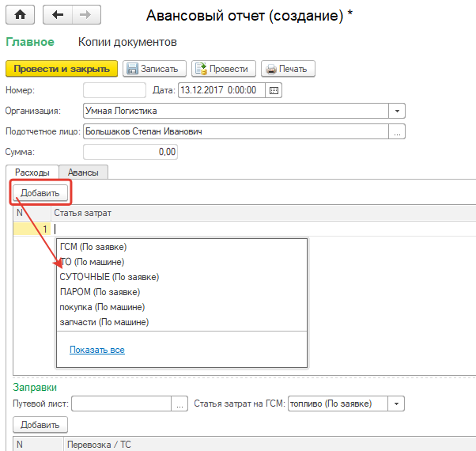Image resolution: width=476 pixels, height=451 pixels.
Task: Open the Показать все link
Action: (x=97, y=350)
